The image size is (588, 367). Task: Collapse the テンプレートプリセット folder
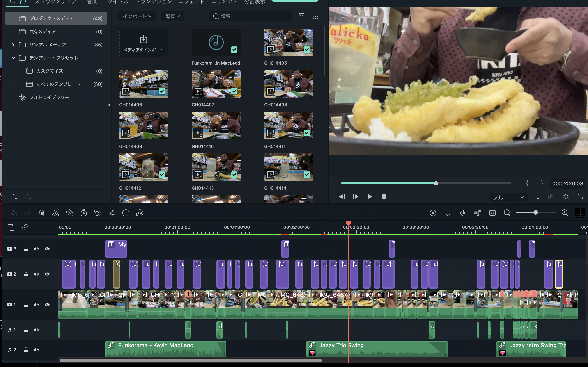point(13,58)
